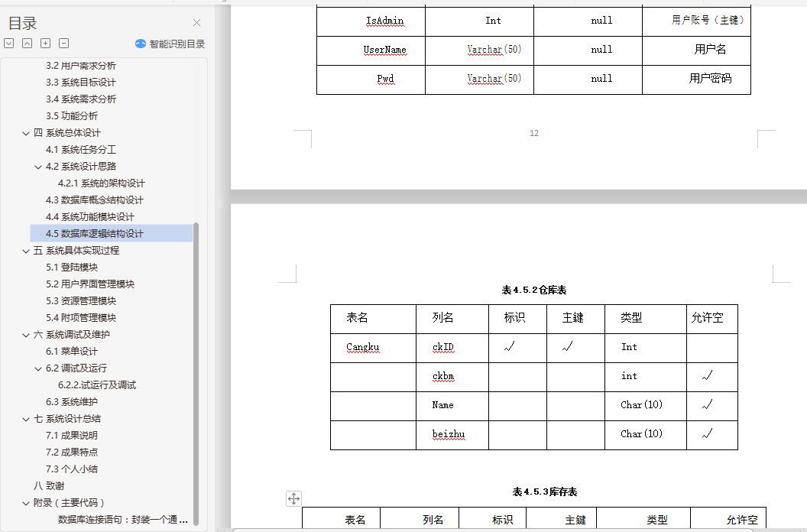Go to 4.1 系统任务分工 heading
807x532 pixels.
point(81,150)
